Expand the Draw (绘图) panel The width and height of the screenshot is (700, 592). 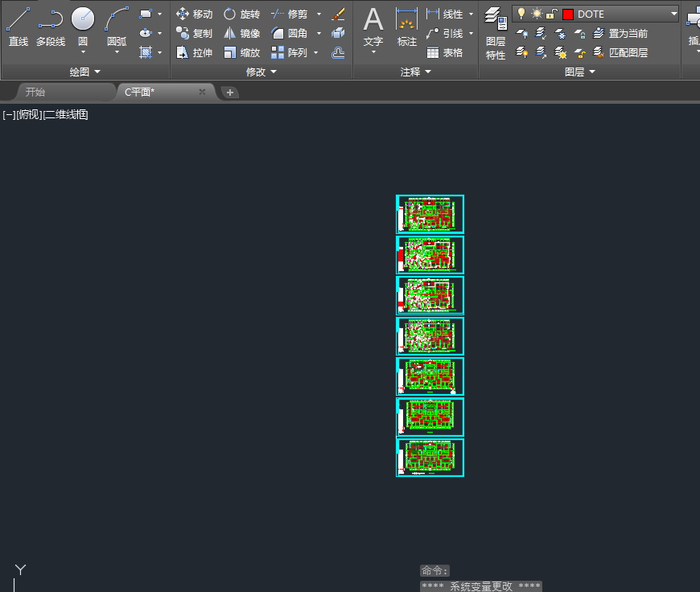(x=84, y=72)
